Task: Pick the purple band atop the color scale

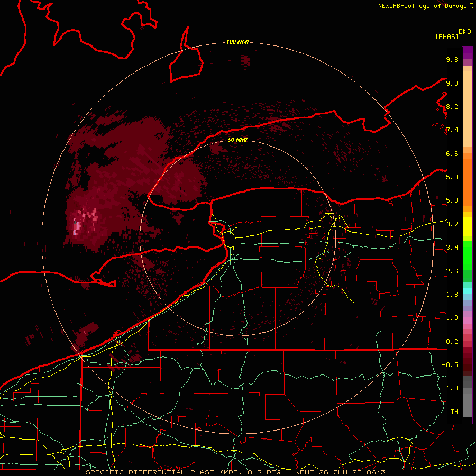Action: [467, 53]
